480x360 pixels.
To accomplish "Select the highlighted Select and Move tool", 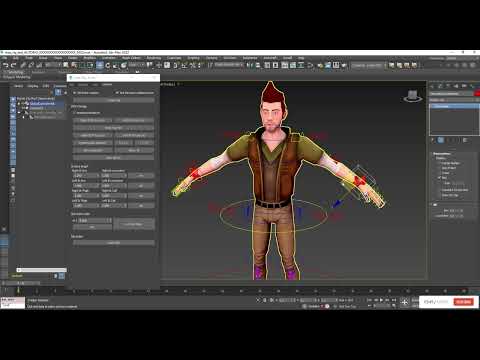I will point(100,65).
